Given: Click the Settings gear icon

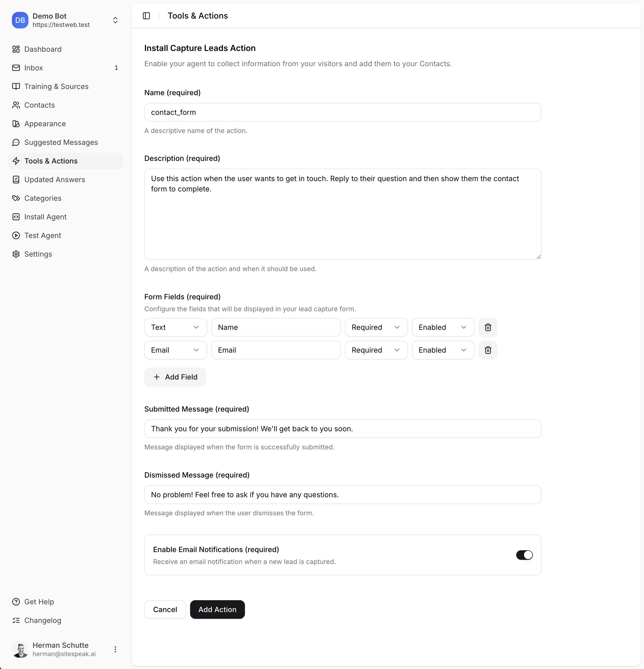Looking at the screenshot, I should point(16,254).
